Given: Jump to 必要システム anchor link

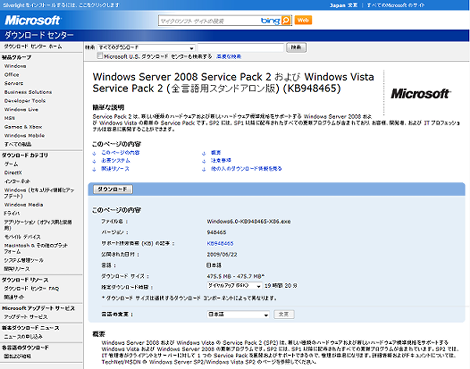Looking at the screenshot, I should click(116, 161).
